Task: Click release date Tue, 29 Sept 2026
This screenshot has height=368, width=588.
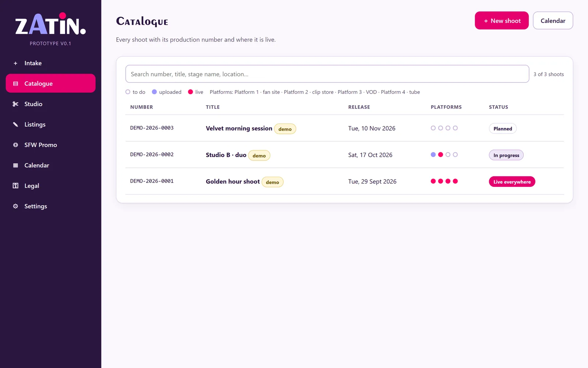Action: tap(372, 181)
